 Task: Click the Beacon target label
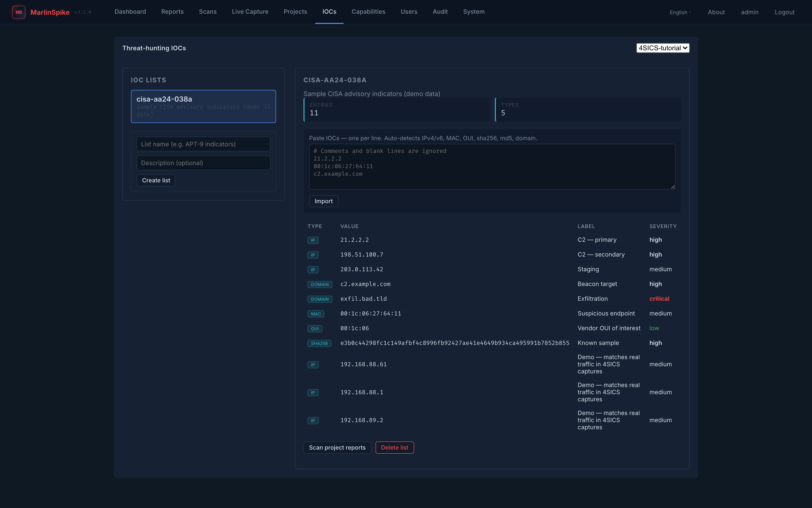point(597,284)
